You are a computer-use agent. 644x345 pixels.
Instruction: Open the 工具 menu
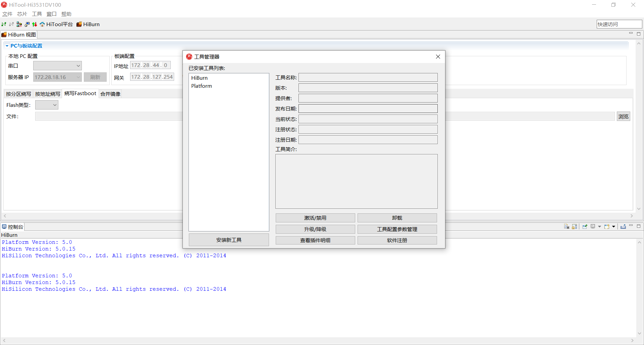pyautogui.click(x=37, y=14)
